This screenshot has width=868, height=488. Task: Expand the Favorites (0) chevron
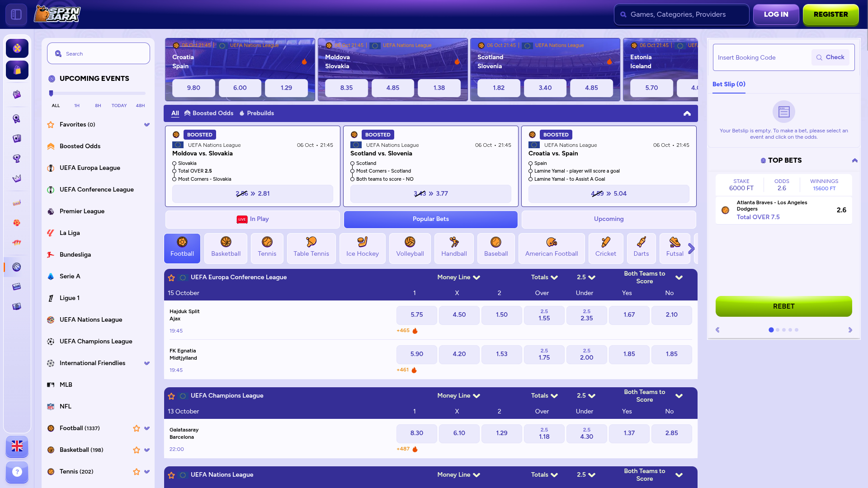pos(147,125)
